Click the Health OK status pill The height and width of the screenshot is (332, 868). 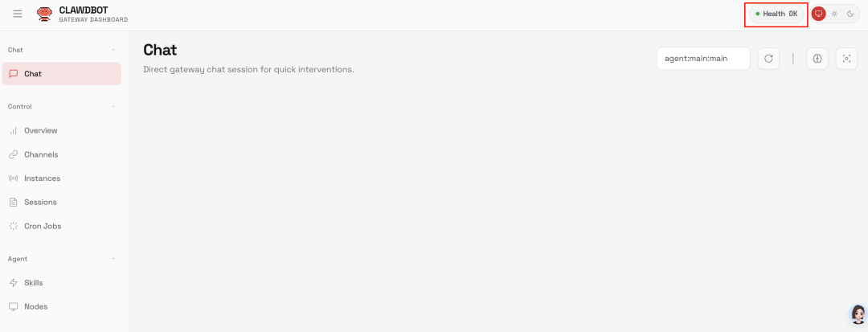[776, 14]
